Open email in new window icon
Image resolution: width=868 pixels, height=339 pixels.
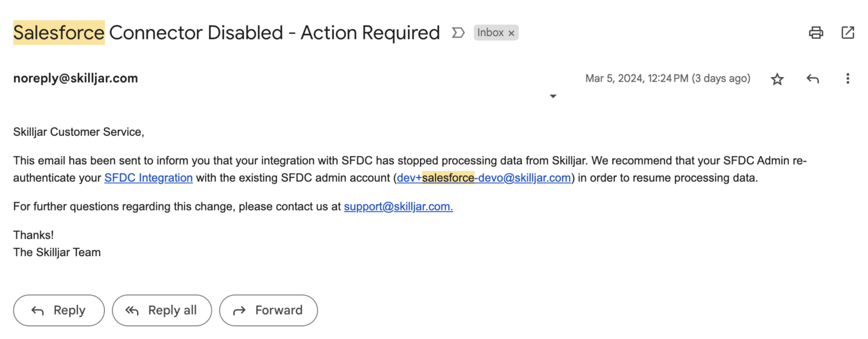(x=847, y=33)
